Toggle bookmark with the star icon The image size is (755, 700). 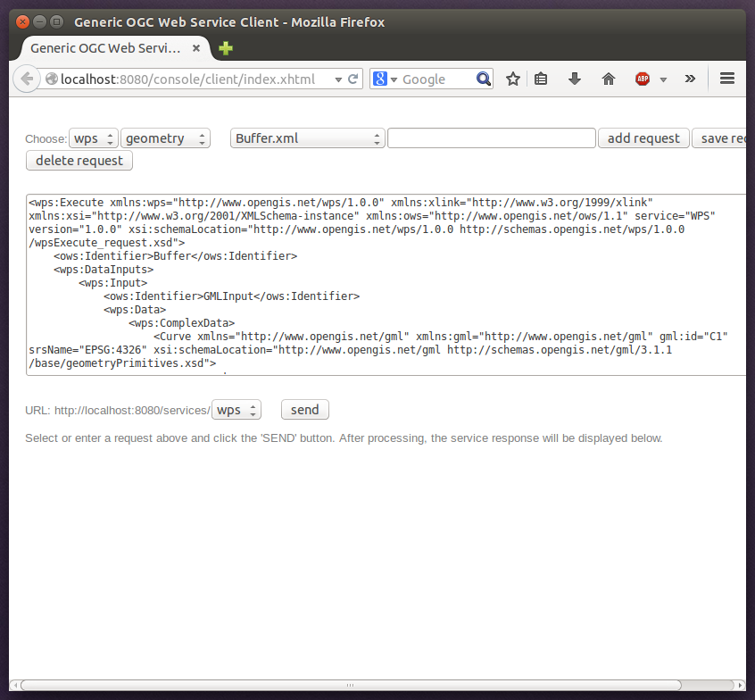coord(512,79)
